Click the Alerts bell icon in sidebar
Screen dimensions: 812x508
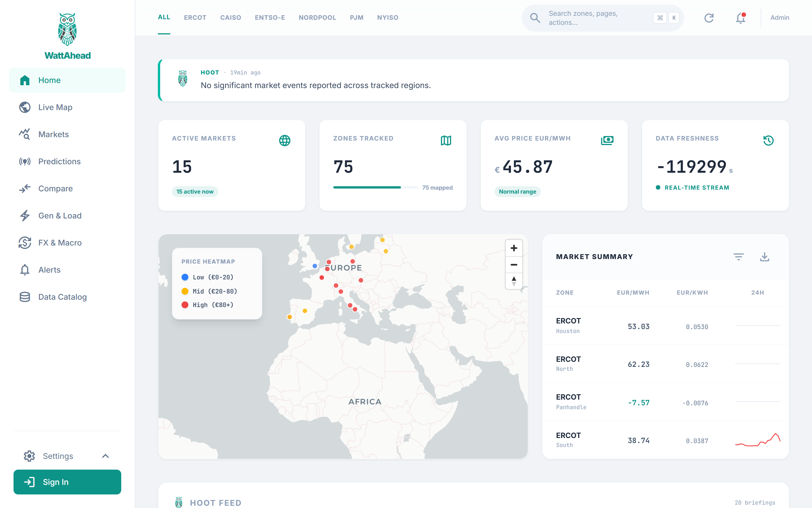click(25, 270)
